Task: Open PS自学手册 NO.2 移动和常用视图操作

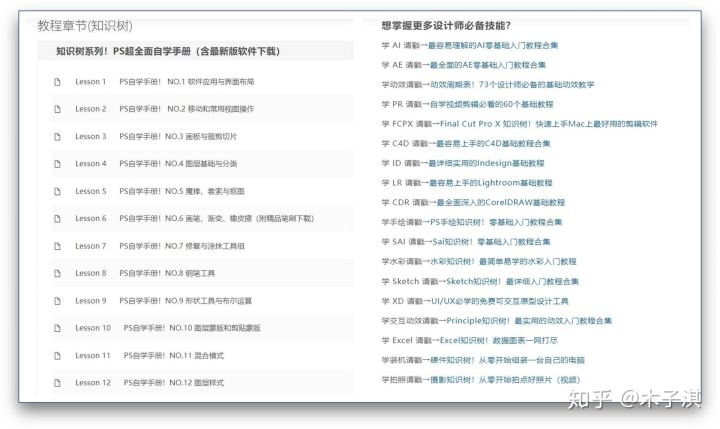Action: point(186,109)
